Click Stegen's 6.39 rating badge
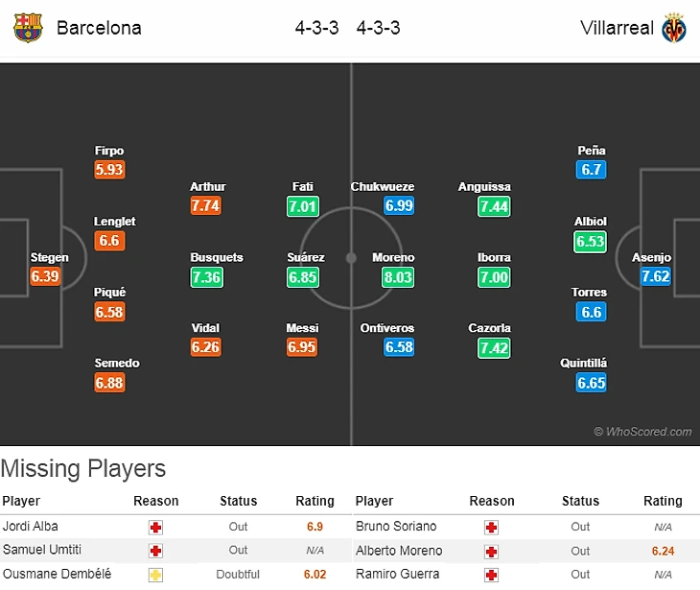700x590 pixels. (45, 276)
